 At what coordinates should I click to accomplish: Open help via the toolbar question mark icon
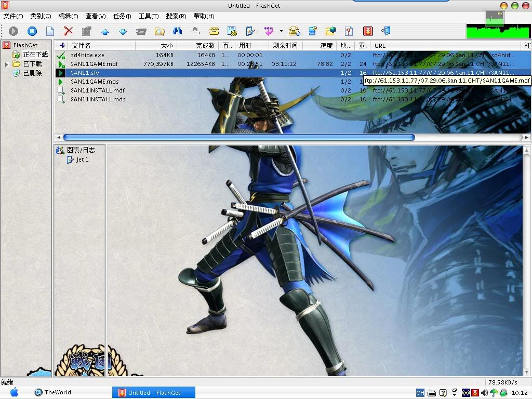point(349,31)
